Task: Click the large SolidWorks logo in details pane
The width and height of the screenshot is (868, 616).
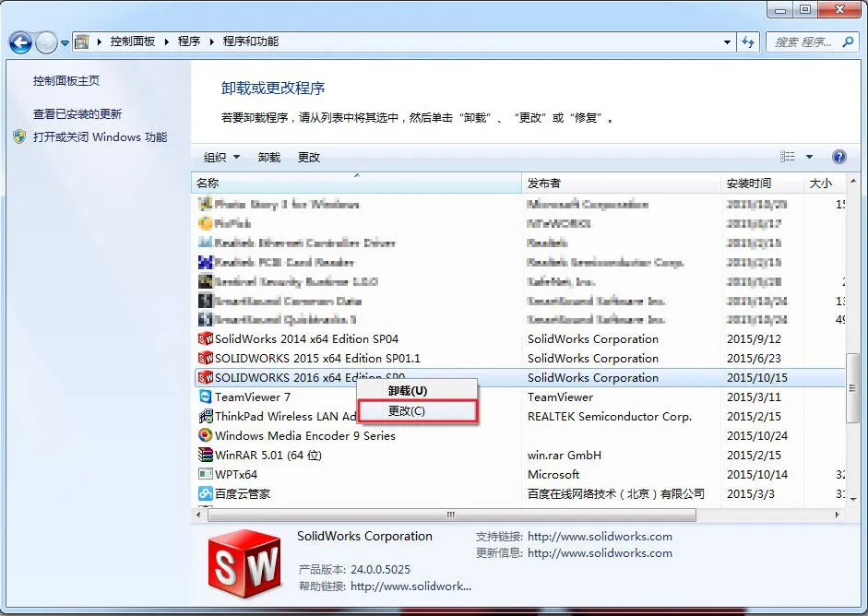Action: pos(244,563)
